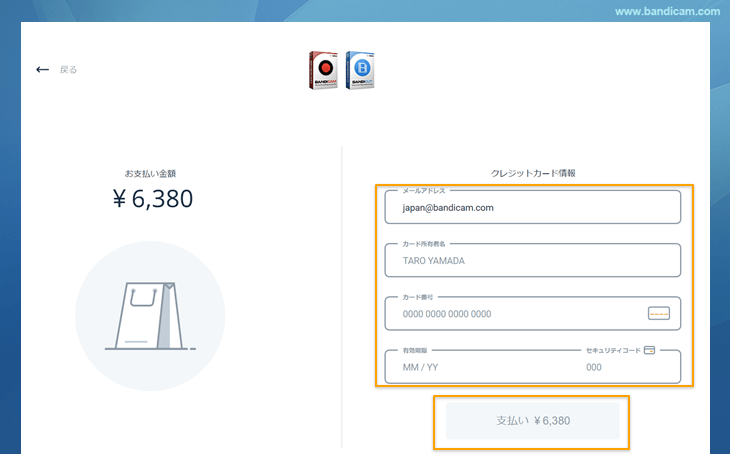Click the ¥ 6,380 payment amount text
This screenshot has height=454, width=730.
click(x=153, y=199)
